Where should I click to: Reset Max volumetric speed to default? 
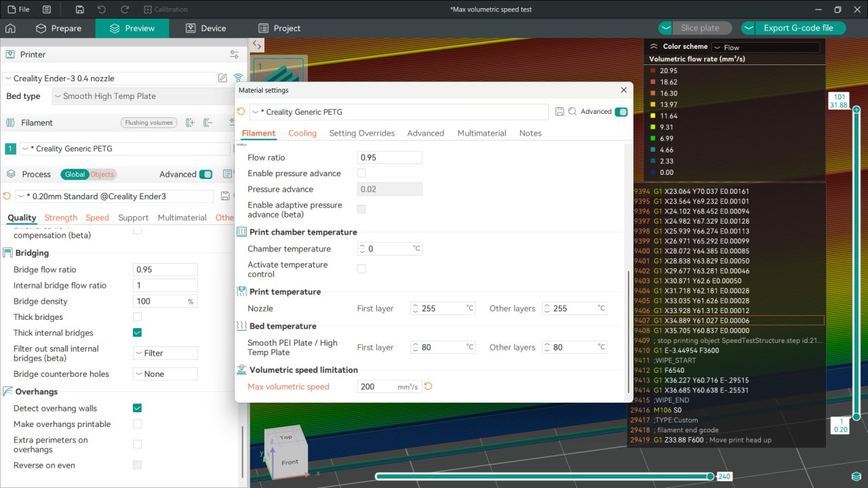[x=428, y=386]
